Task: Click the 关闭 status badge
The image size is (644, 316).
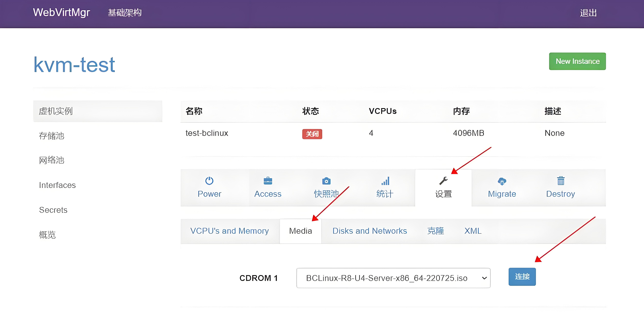Action: pos(312,134)
